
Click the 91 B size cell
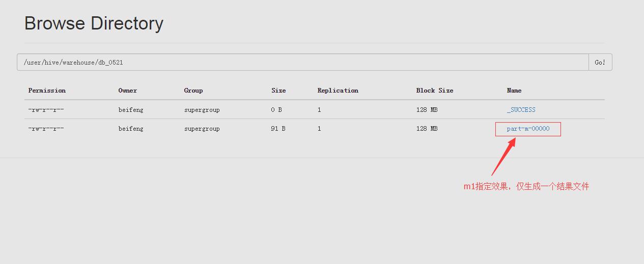click(278, 129)
